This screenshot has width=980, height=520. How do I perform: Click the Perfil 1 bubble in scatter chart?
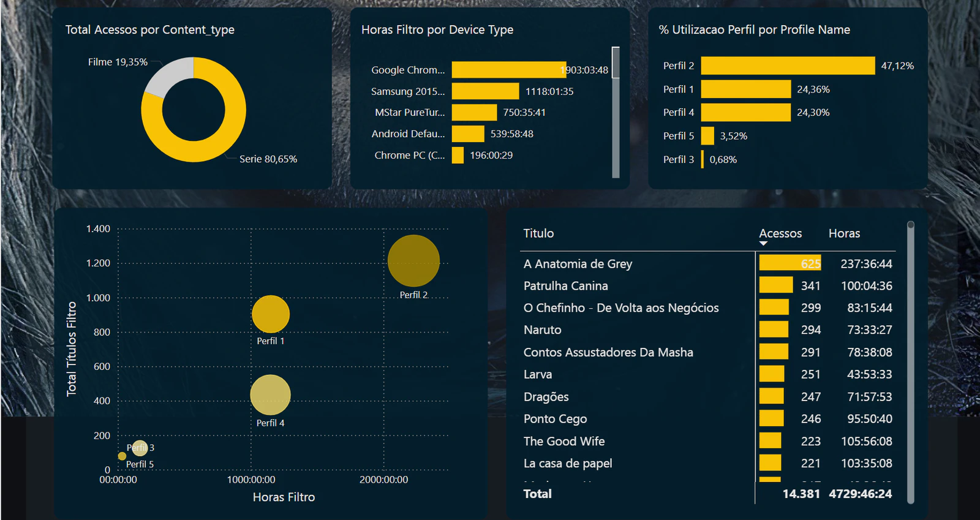coord(271,314)
